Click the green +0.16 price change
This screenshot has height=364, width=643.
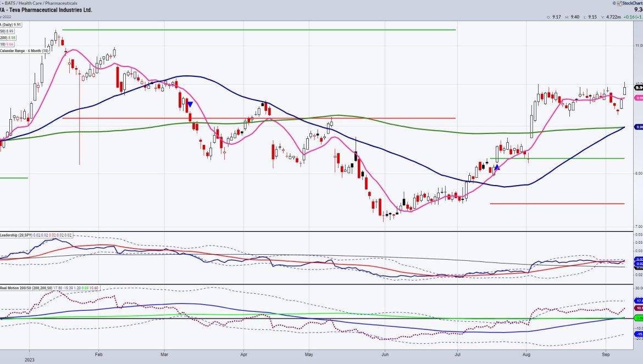coord(629,17)
